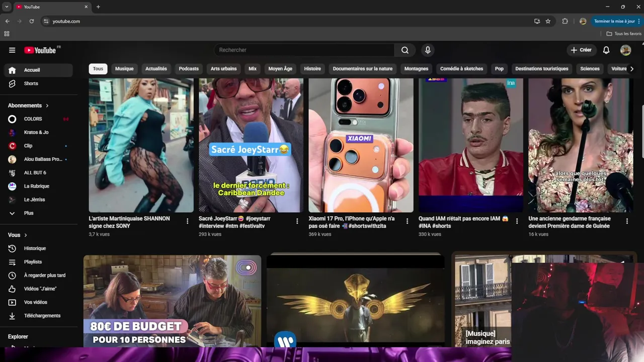644x362 pixels.
Task: Select Comédie à sketches chip
Action: click(x=462, y=69)
